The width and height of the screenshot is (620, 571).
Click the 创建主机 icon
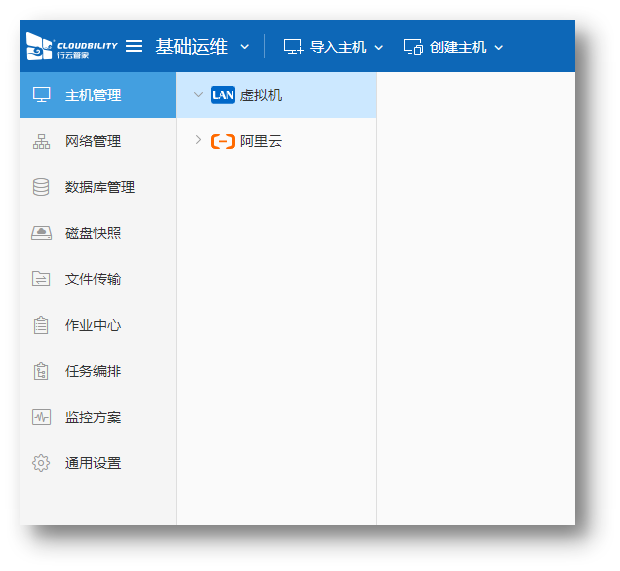413,47
